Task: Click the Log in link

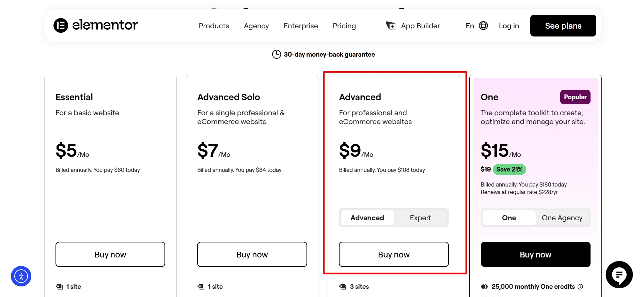Action: click(509, 26)
